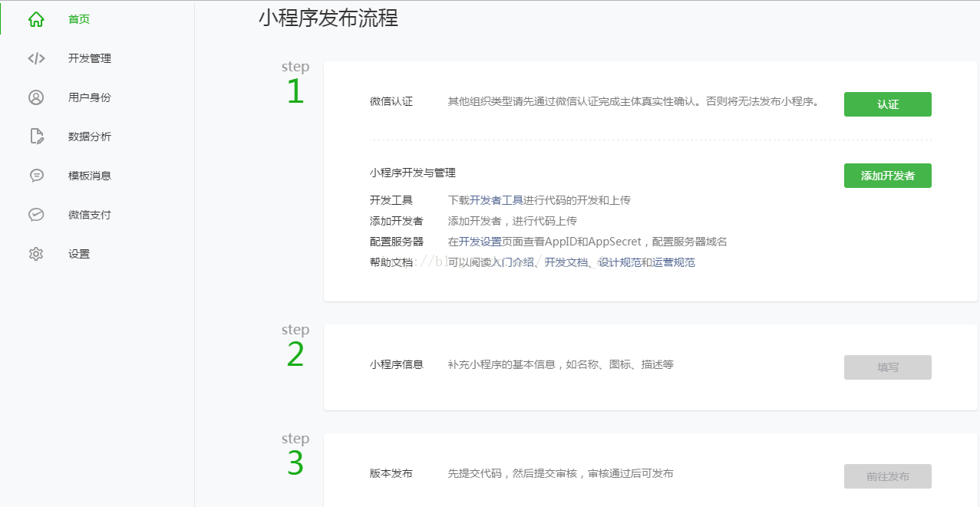This screenshot has height=507, width=980.
Task: Open the 设计规范 link
Action: pyautogui.click(x=620, y=262)
